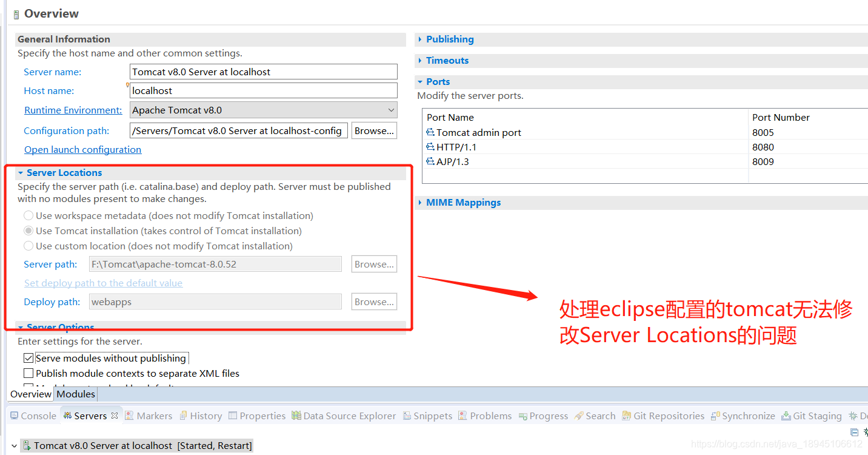Click the Tomcat server tree row icon
The image size is (868, 455).
click(27, 445)
